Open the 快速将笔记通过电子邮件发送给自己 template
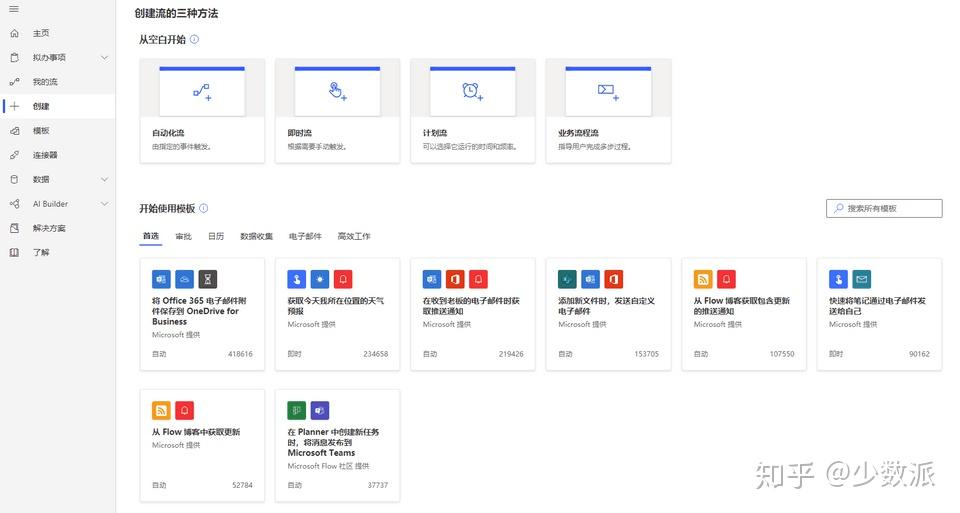The width and height of the screenshot is (960, 513). click(x=879, y=314)
